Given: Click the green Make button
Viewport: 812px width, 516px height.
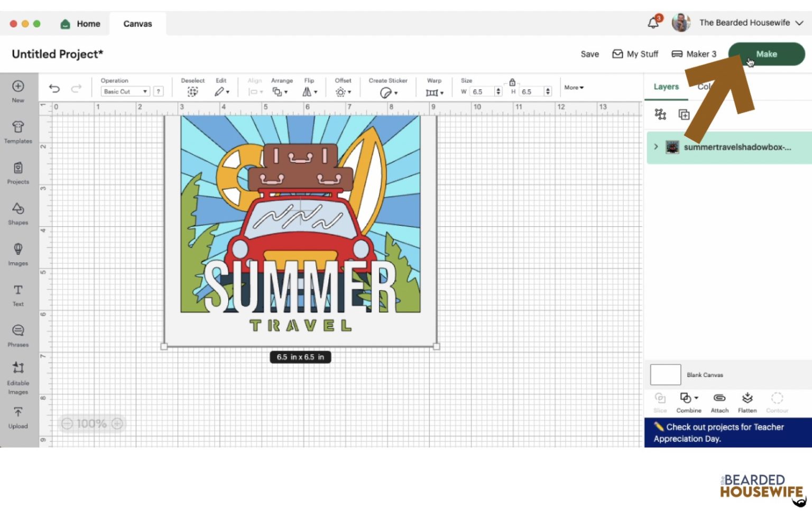Looking at the screenshot, I should pyautogui.click(x=766, y=54).
